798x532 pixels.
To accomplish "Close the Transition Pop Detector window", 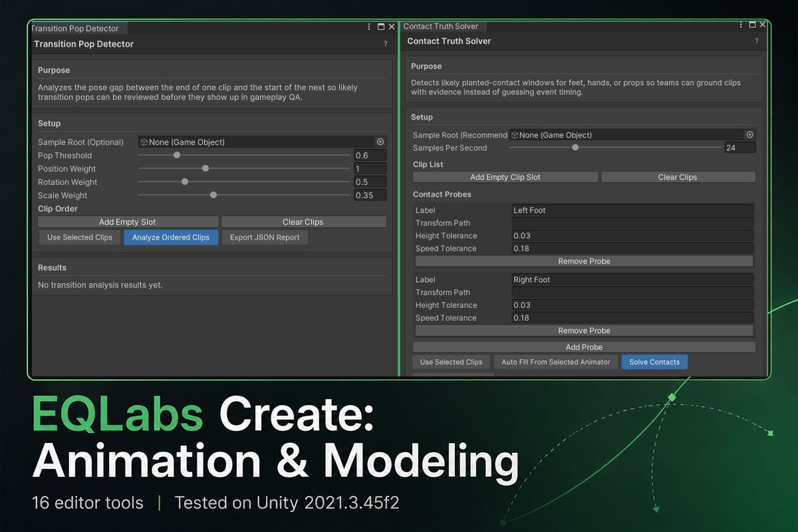I will (391, 27).
